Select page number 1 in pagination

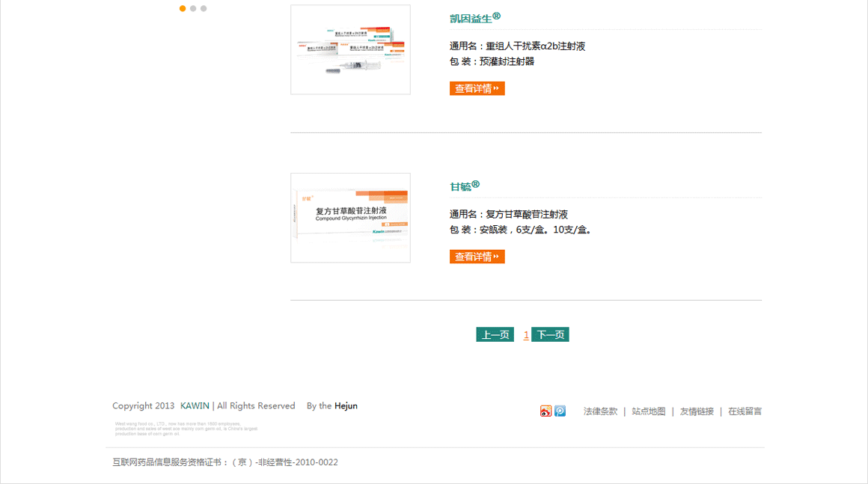[x=526, y=334]
